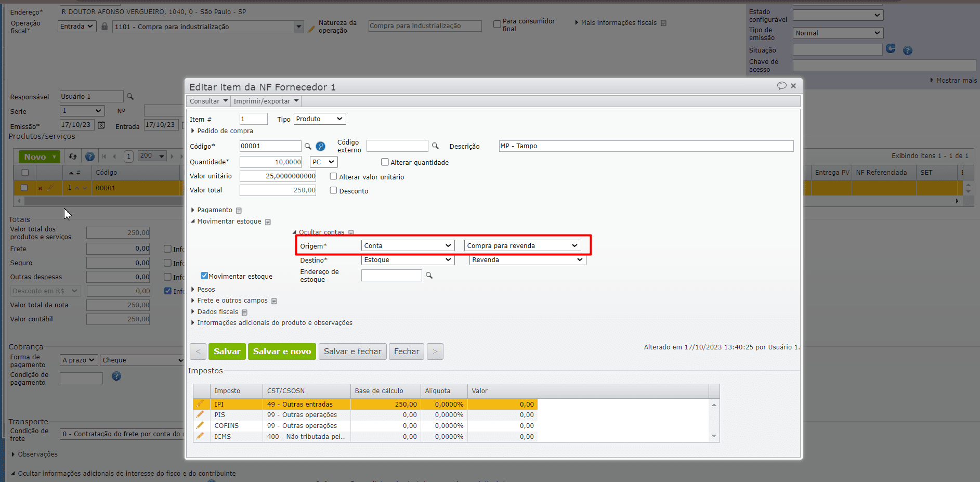
Task: Open the comment bubble in the dialog title
Action: [781, 86]
